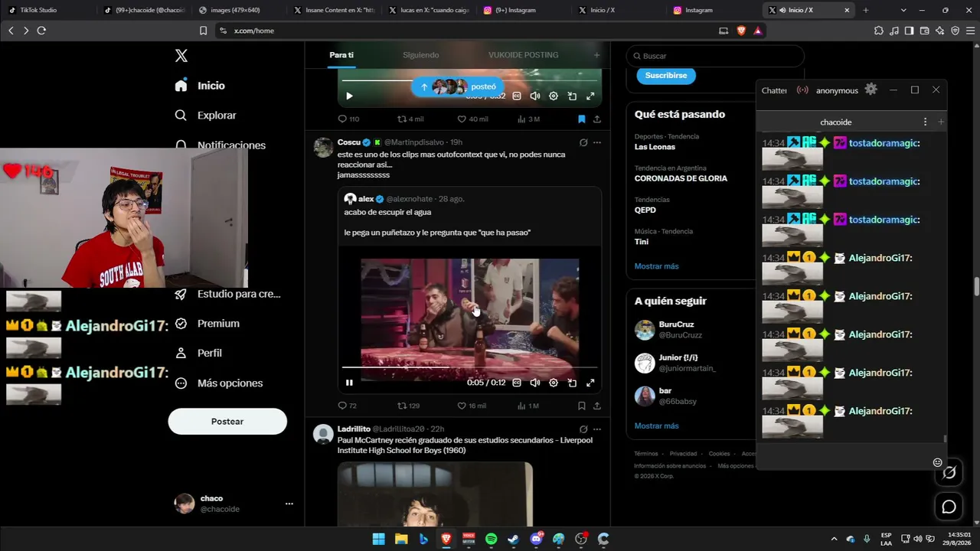The width and height of the screenshot is (980, 551).
Task: Toggle picture-in-picture on the top video
Action: pyautogui.click(x=572, y=96)
